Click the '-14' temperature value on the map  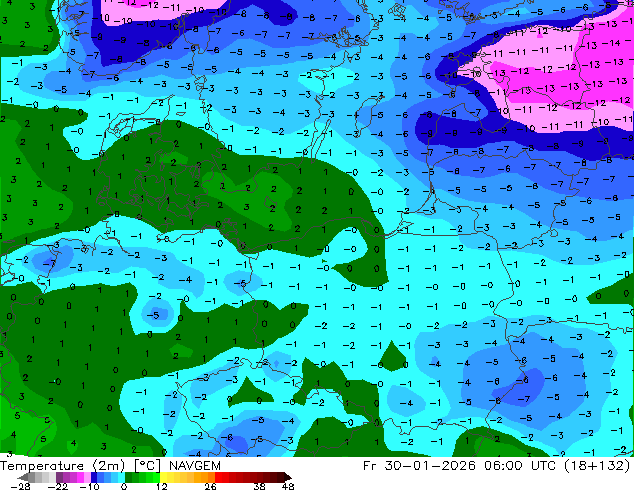pyautogui.click(x=611, y=42)
